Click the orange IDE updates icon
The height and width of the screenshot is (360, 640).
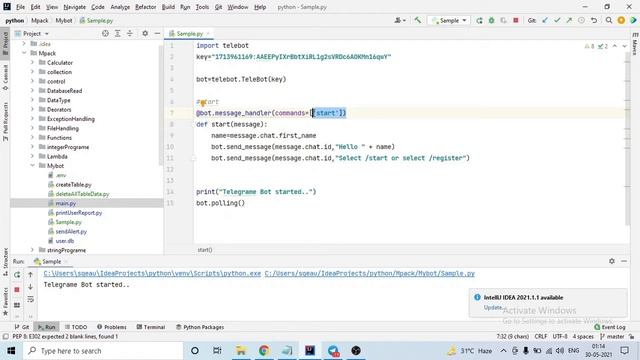point(621,20)
